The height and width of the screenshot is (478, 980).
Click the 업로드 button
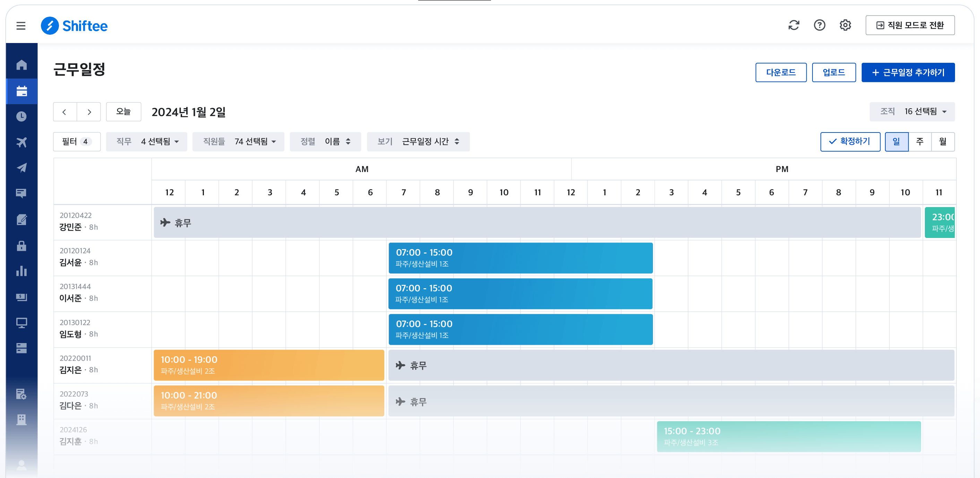tap(834, 72)
